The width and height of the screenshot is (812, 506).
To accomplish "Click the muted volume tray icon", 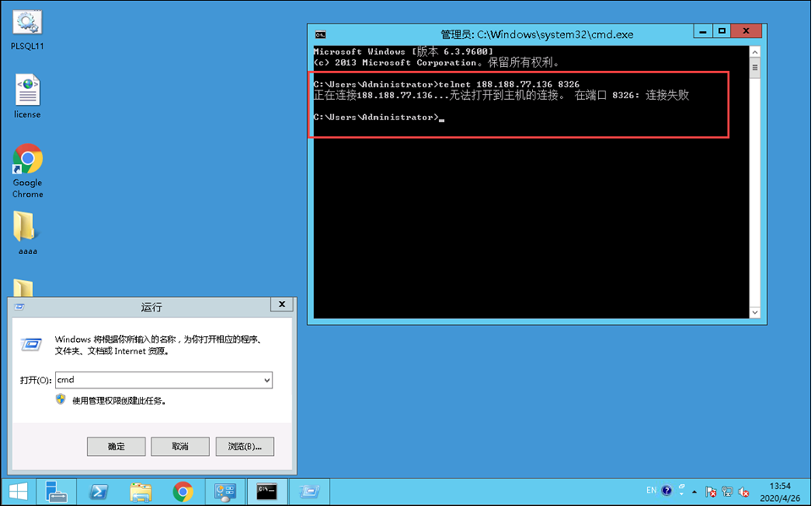I will [x=744, y=492].
